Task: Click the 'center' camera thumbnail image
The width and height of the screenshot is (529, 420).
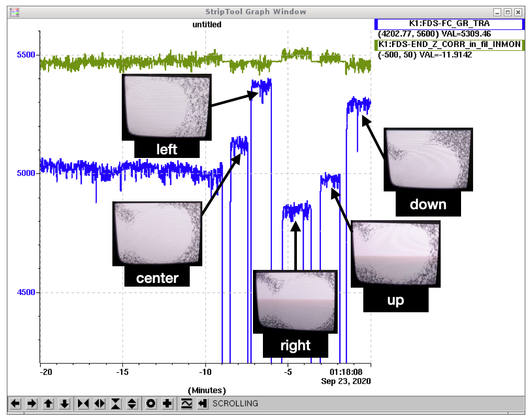Action: tap(157, 233)
